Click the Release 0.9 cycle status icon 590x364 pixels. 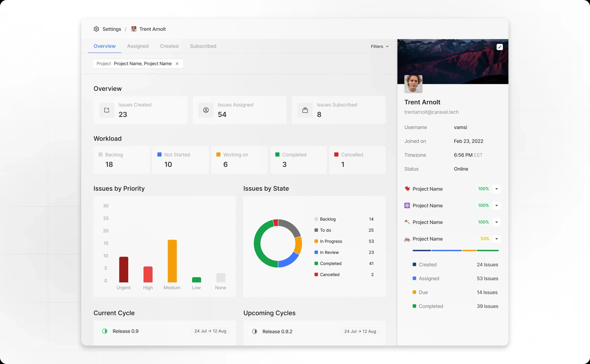pyautogui.click(x=105, y=331)
